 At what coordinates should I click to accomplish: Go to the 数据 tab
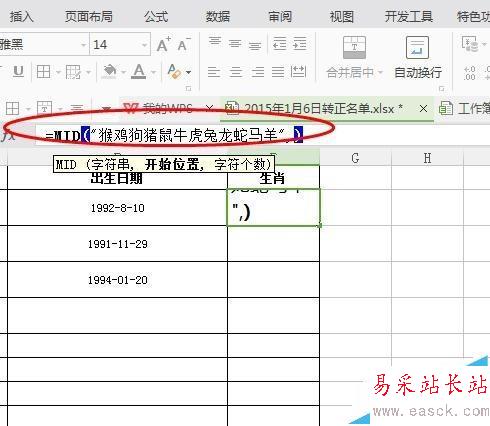tap(218, 16)
